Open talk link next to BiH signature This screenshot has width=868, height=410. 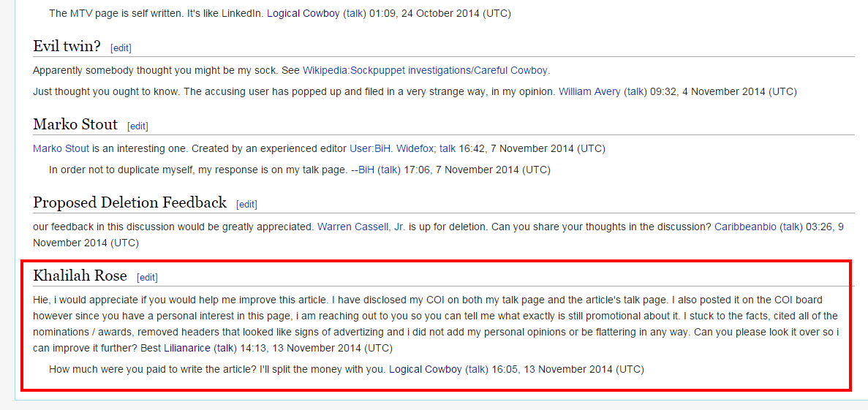tap(389, 170)
